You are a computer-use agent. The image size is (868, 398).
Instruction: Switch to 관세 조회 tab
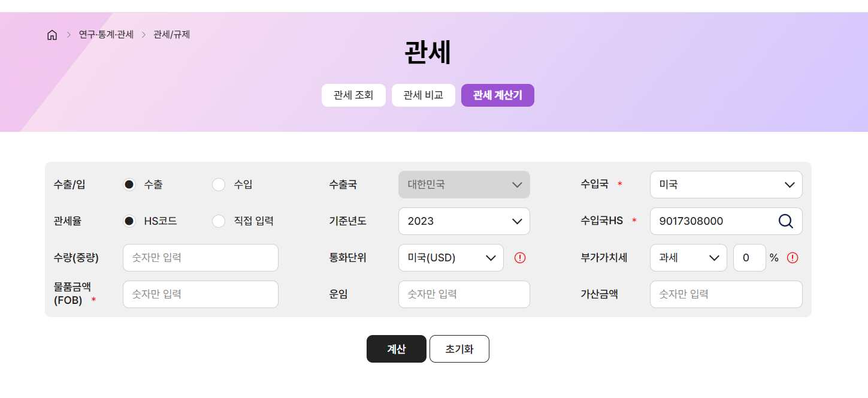(353, 95)
